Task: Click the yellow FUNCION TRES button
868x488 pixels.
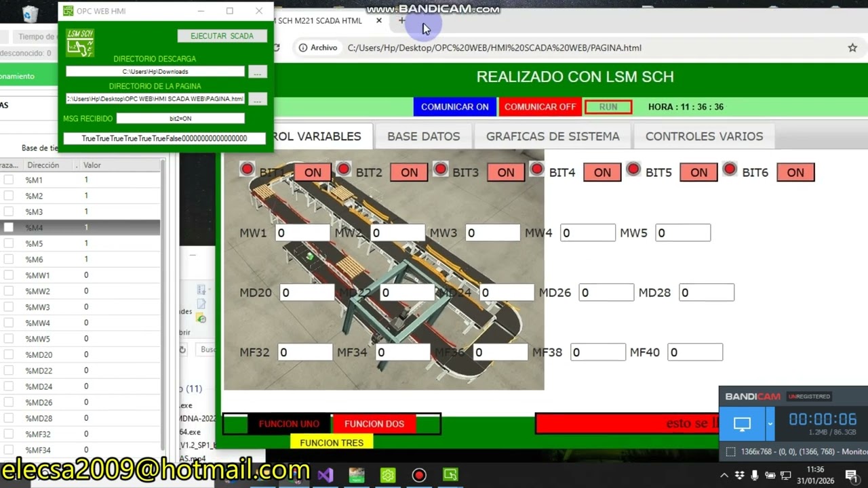Action: point(332,443)
